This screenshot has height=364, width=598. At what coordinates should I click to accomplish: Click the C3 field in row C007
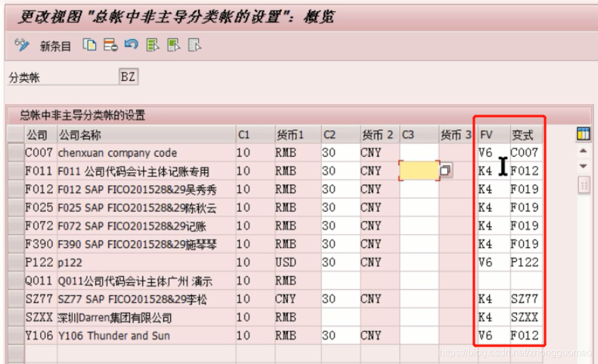coord(419,153)
